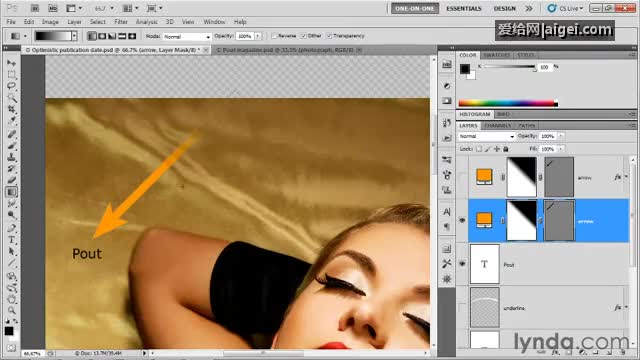This screenshot has width=640, height=360.
Task: Select the Horizontal Type tool
Action: pyautogui.click(x=11, y=240)
